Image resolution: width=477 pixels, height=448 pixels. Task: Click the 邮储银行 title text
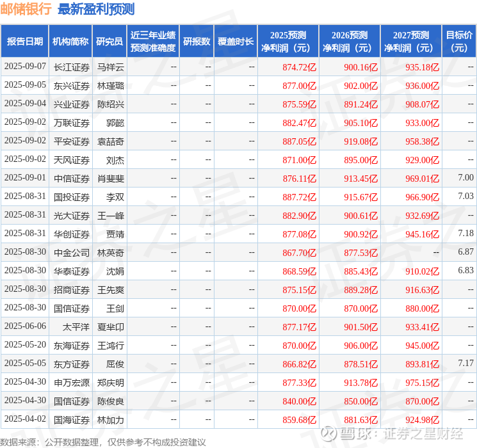point(26,9)
